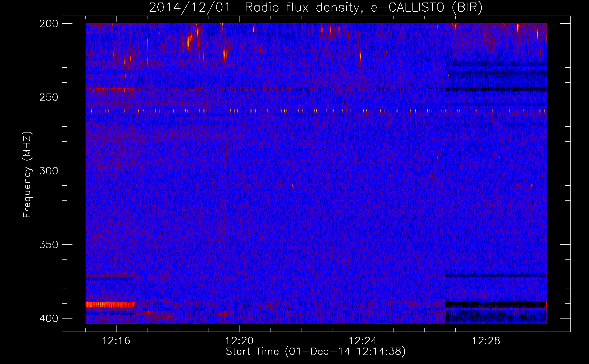The image size is (589, 364).
Task: Click the 12:16 time tick label
Action: [x=116, y=341]
